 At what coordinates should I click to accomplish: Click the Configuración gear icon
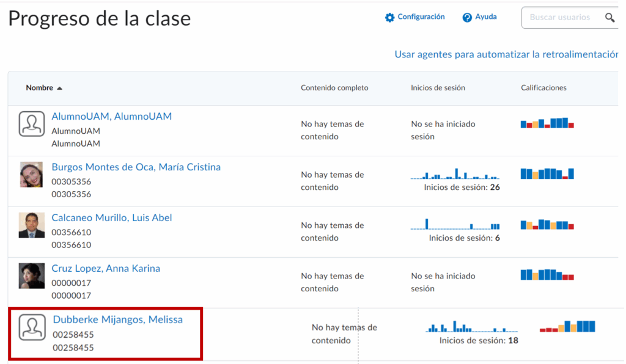[389, 18]
